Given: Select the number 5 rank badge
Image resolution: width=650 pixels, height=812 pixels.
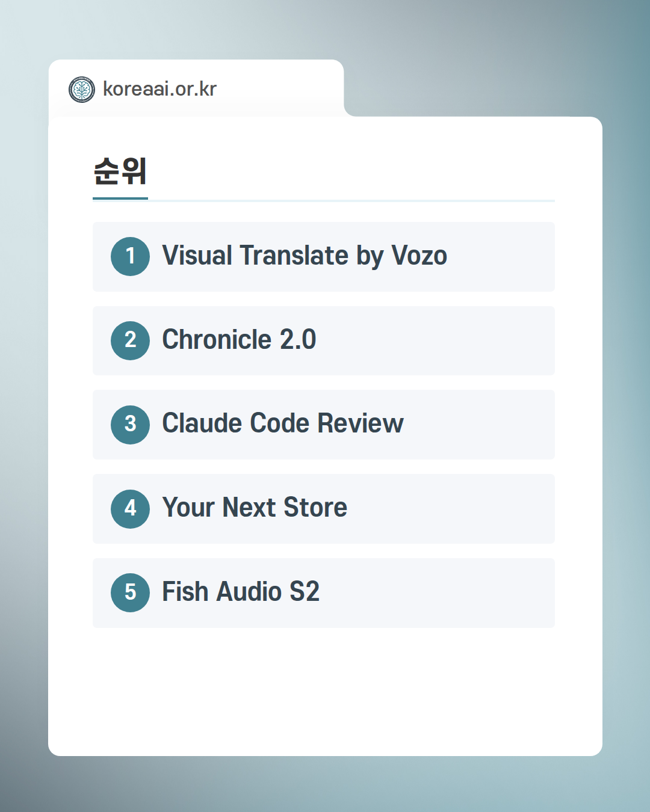Looking at the screenshot, I should [130, 592].
